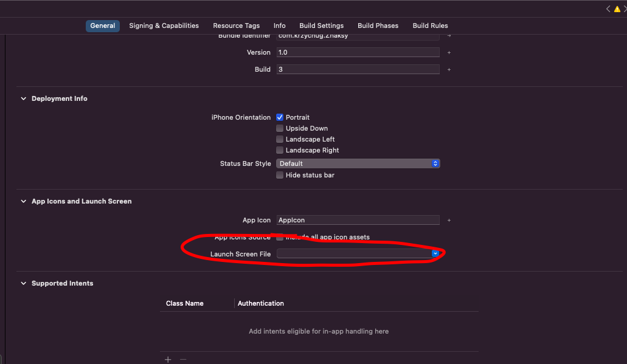Sort by Class Name column header
Viewport: 627px width, 364px height.
[185, 303]
